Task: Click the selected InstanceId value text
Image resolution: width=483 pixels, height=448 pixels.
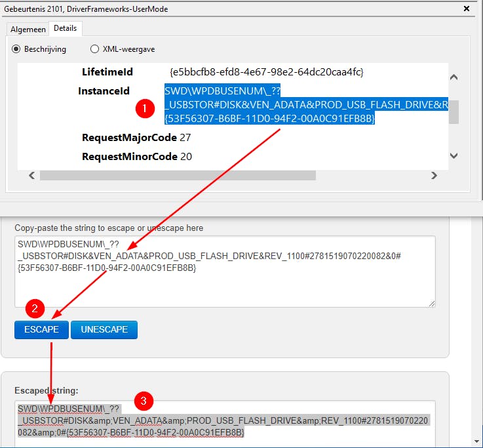Action: 306,104
